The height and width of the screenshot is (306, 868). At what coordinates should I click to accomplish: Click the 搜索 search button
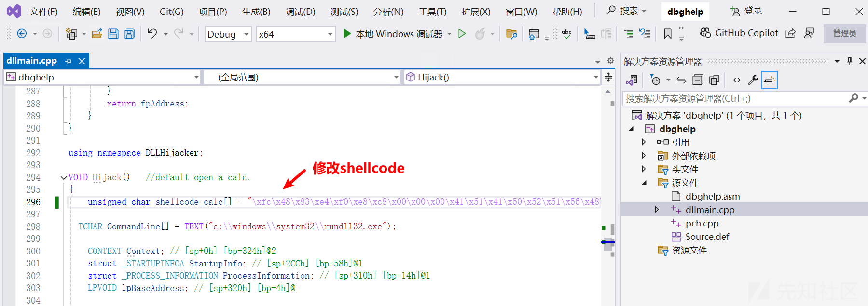[x=626, y=11]
